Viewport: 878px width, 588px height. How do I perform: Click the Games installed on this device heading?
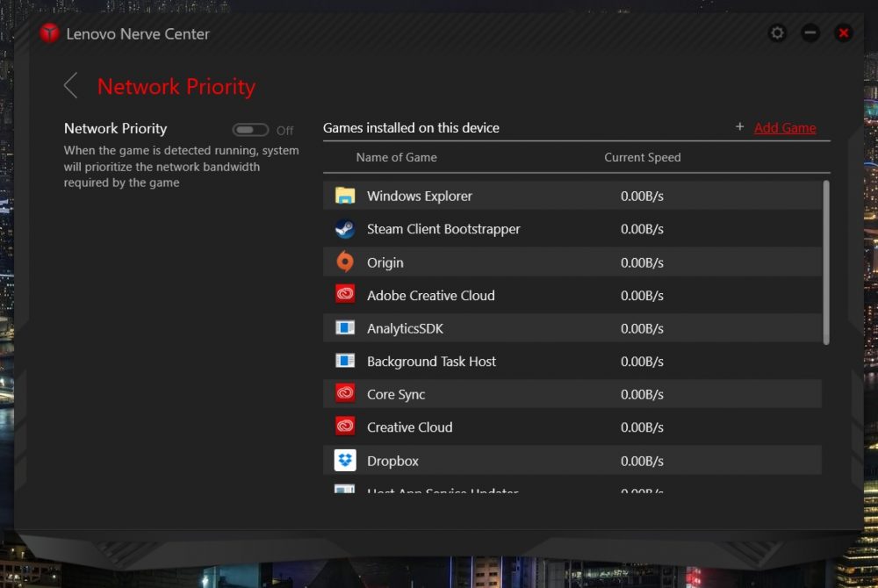[x=411, y=127]
